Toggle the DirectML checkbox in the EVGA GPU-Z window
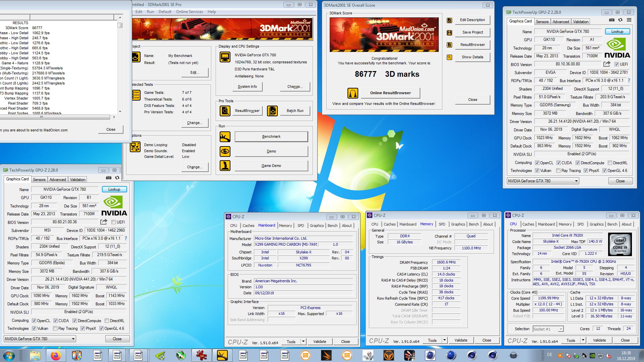This screenshot has height=362, width=644. click(x=610, y=163)
